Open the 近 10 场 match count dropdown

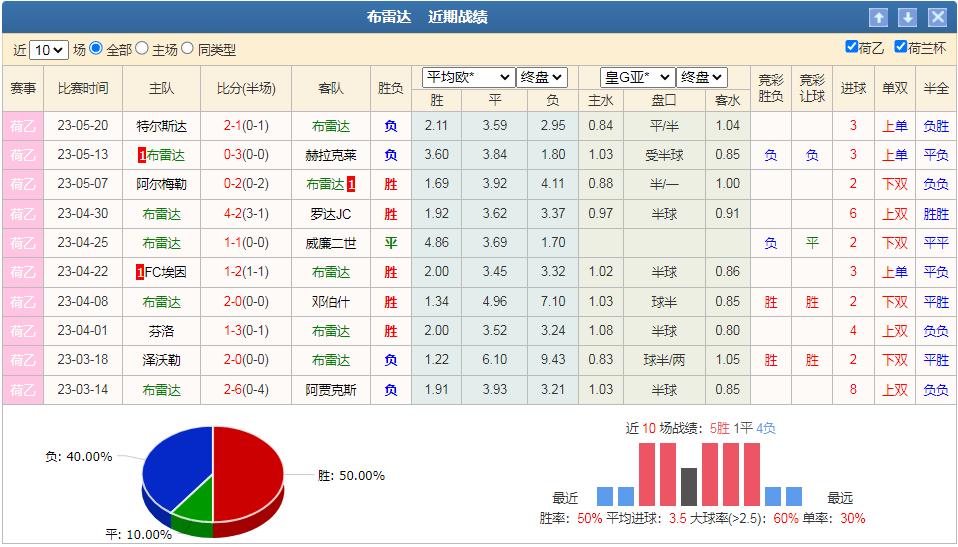[x=49, y=50]
